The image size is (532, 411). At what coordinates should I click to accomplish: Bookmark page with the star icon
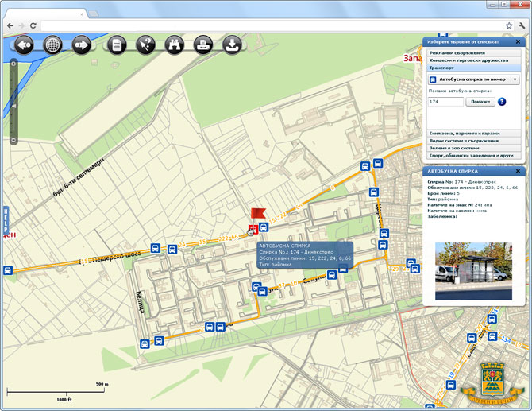[x=509, y=25]
